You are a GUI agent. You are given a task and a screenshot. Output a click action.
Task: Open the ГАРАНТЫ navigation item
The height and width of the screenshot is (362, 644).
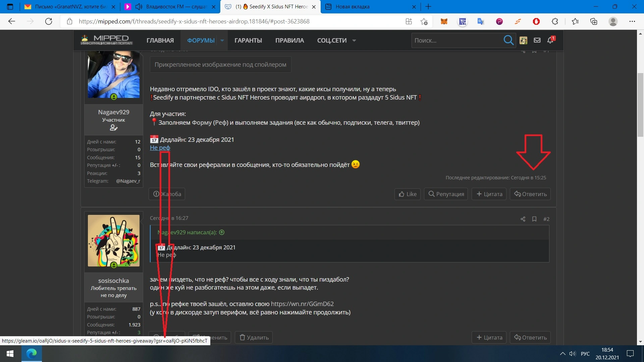(248, 41)
